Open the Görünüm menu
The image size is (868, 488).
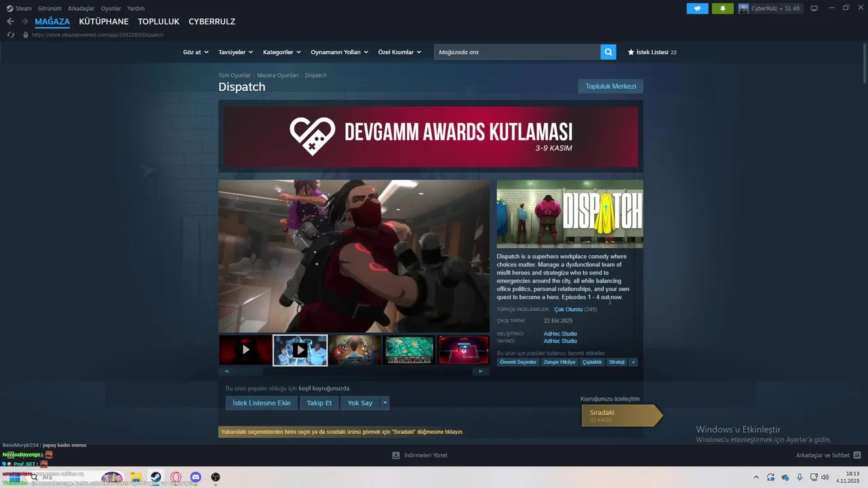tap(50, 9)
